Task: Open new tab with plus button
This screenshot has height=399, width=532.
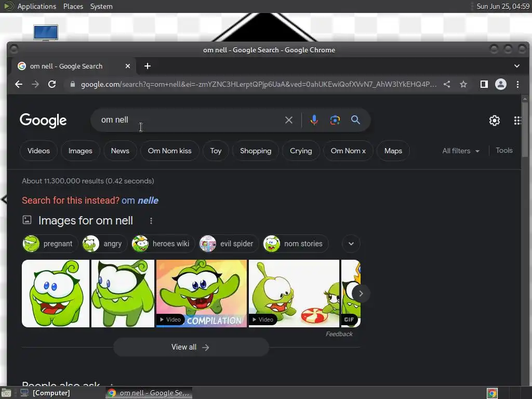Action: point(147,66)
